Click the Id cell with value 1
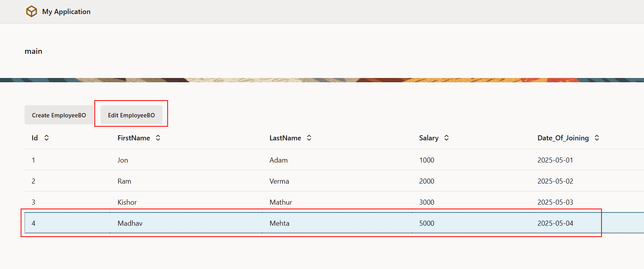Image resolution: width=644 pixels, height=269 pixels. pos(34,160)
